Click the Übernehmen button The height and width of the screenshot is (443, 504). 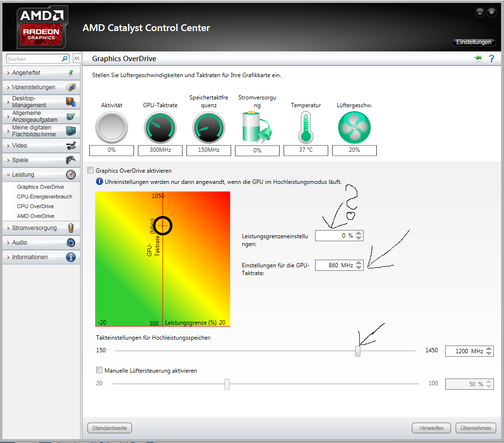click(476, 428)
